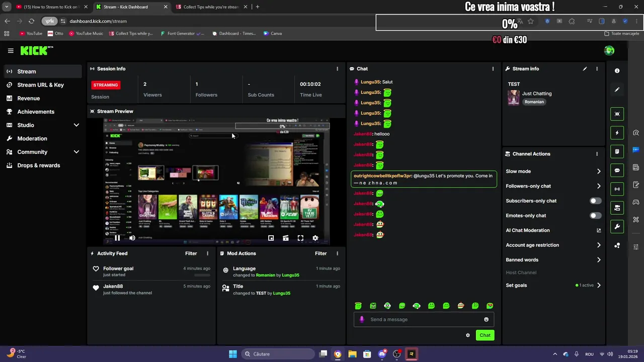Open Achievements page in sidebar
The height and width of the screenshot is (362, 644).
coord(43,112)
